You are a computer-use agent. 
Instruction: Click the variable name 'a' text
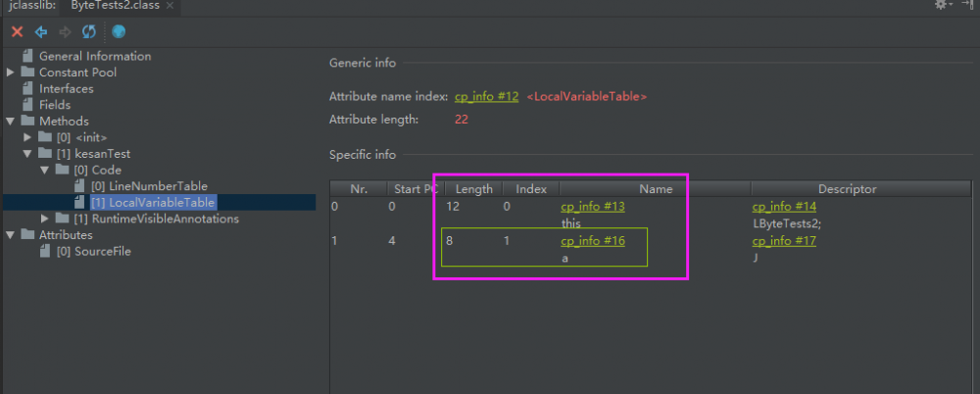tap(564, 257)
